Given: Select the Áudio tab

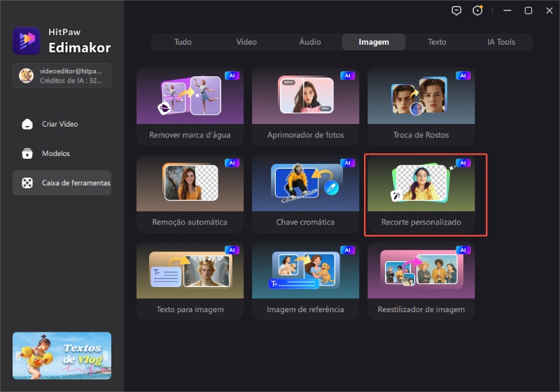Looking at the screenshot, I should coord(310,42).
